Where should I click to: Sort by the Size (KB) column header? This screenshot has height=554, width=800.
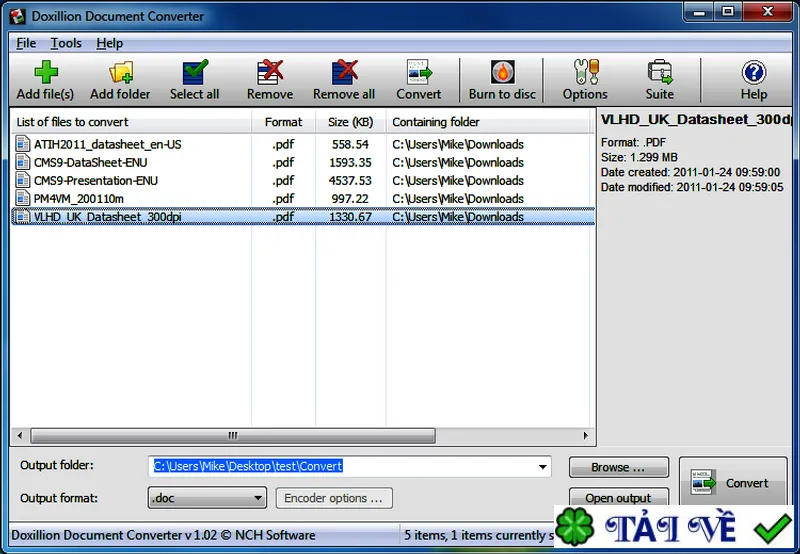click(351, 122)
